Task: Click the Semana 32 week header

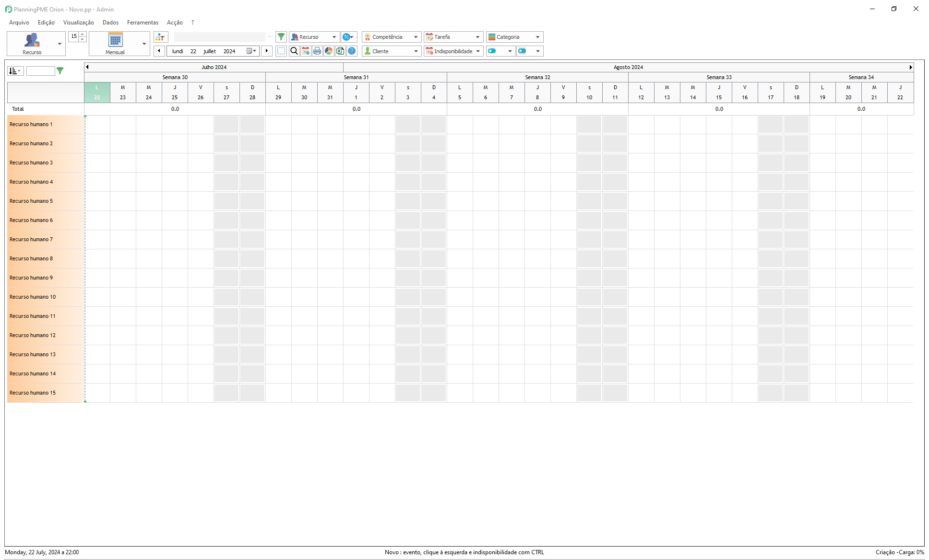Action: 537,77
